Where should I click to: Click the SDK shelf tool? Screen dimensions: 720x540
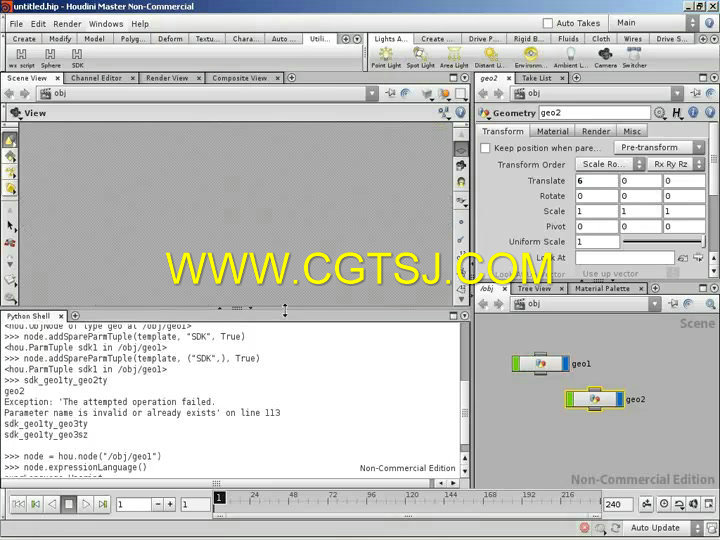[x=77, y=58]
